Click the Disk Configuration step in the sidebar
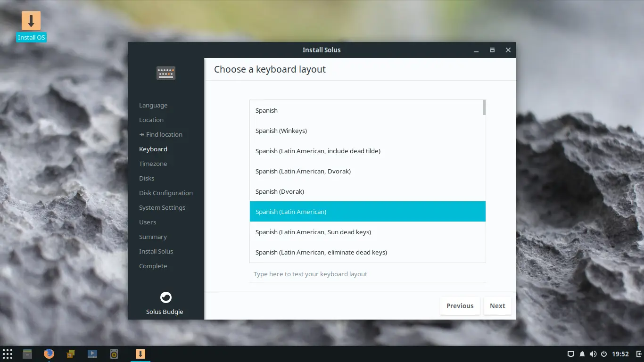 click(x=166, y=193)
